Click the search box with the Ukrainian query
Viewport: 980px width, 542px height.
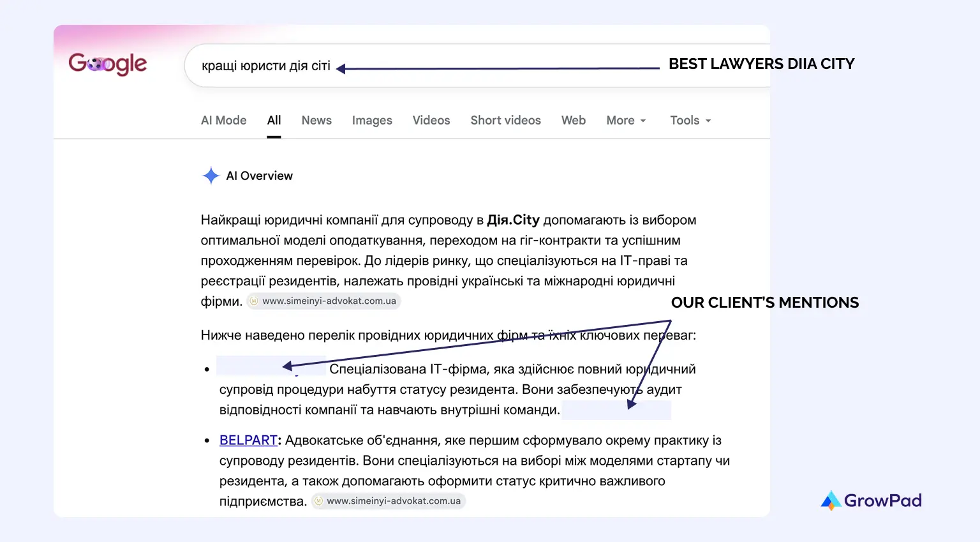pyautogui.click(x=477, y=66)
